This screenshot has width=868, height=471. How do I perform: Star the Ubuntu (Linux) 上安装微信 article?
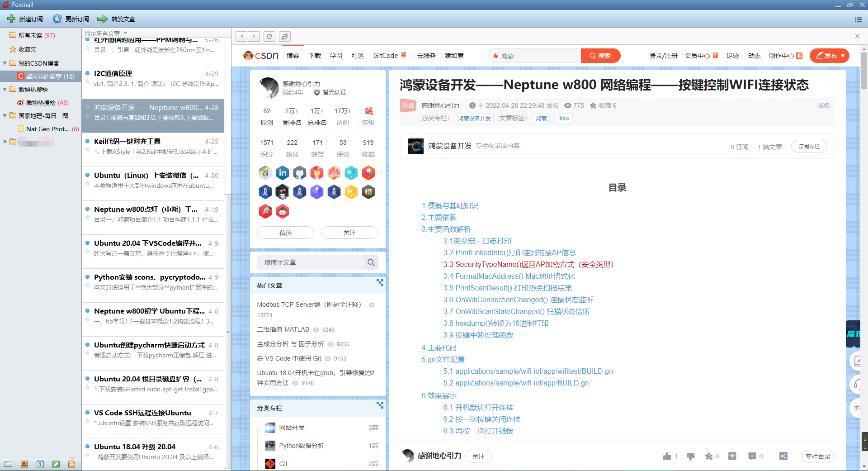(88, 184)
